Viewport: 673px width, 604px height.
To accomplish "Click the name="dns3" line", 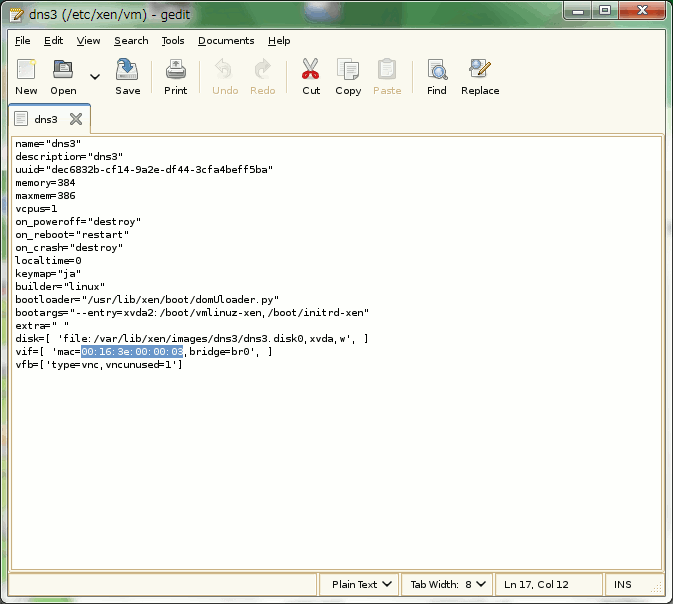I will coord(48,143).
